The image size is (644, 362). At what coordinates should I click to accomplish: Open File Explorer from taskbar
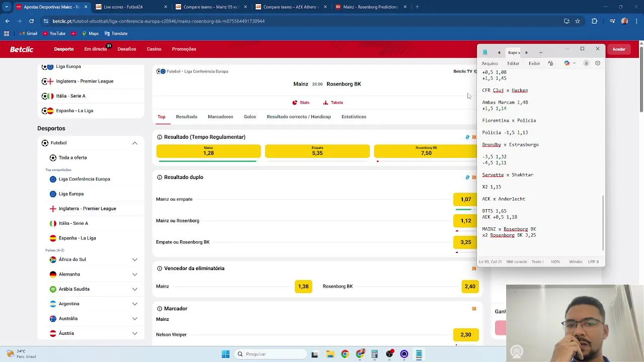[x=330, y=354]
